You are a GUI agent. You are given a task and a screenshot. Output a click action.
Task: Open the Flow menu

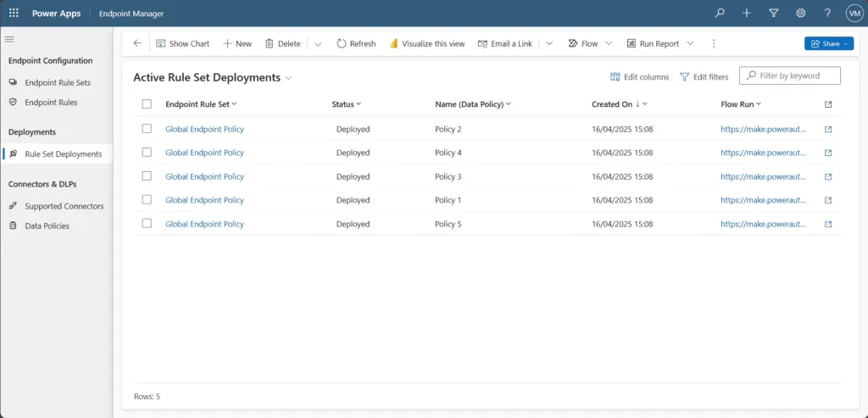point(590,44)
